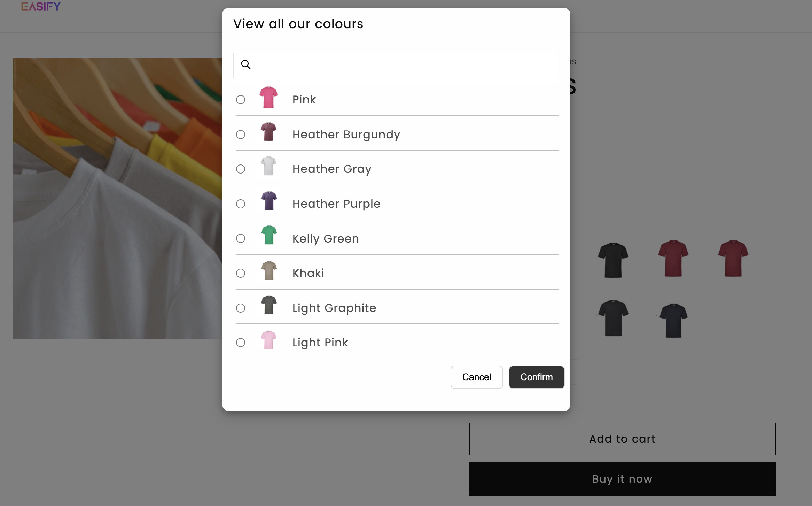
Task: Choose the Khaki colour label
Action: 308,273
